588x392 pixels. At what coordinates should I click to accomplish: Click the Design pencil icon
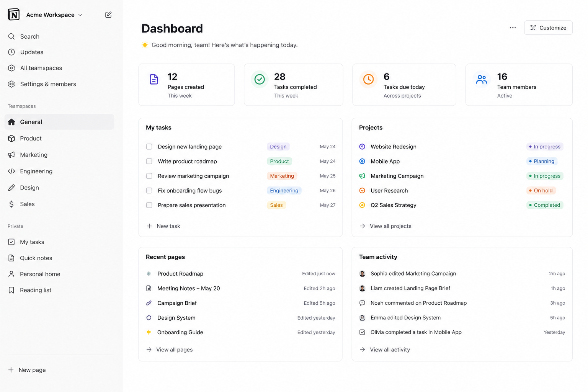11,188
